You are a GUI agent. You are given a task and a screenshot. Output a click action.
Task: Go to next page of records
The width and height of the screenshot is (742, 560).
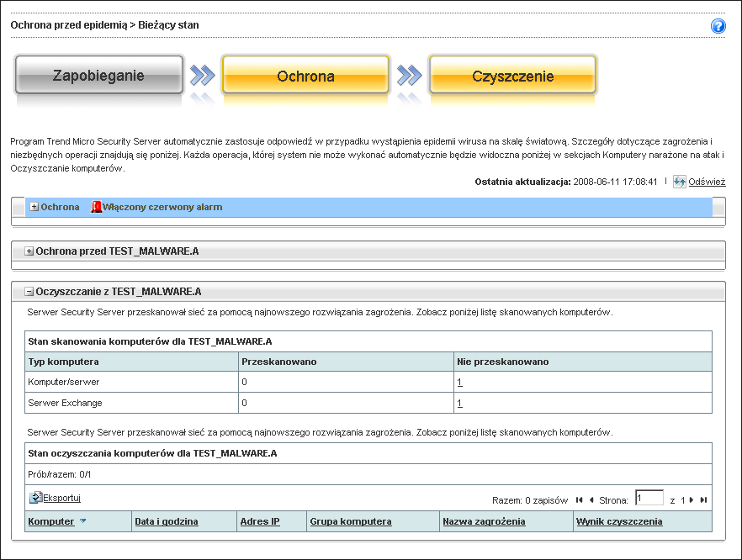point(692,500)
